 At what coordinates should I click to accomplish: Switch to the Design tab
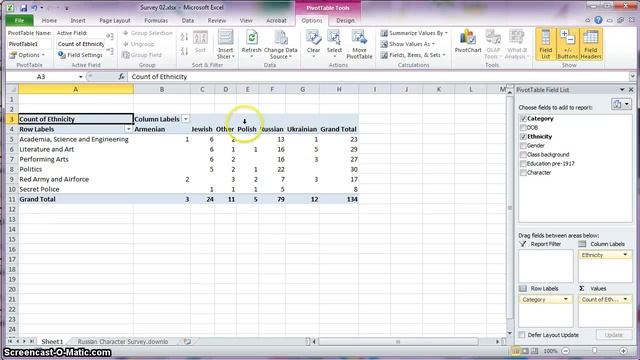345,20
